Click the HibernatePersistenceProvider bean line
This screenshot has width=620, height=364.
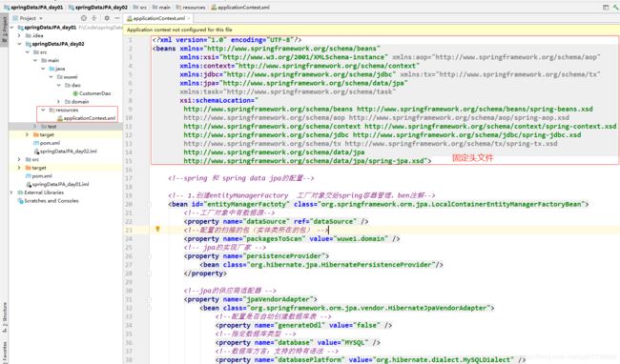click(321, 265)
